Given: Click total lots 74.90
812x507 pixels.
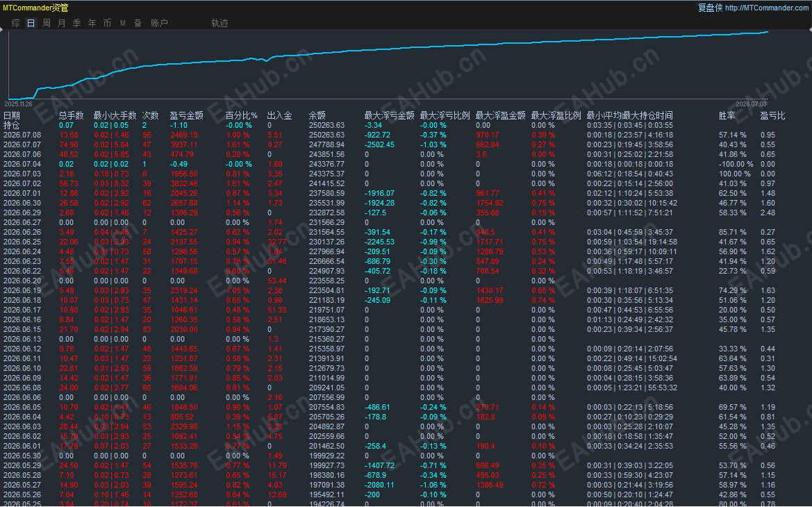Looking at the screenshot, I should tap(69, 145).
